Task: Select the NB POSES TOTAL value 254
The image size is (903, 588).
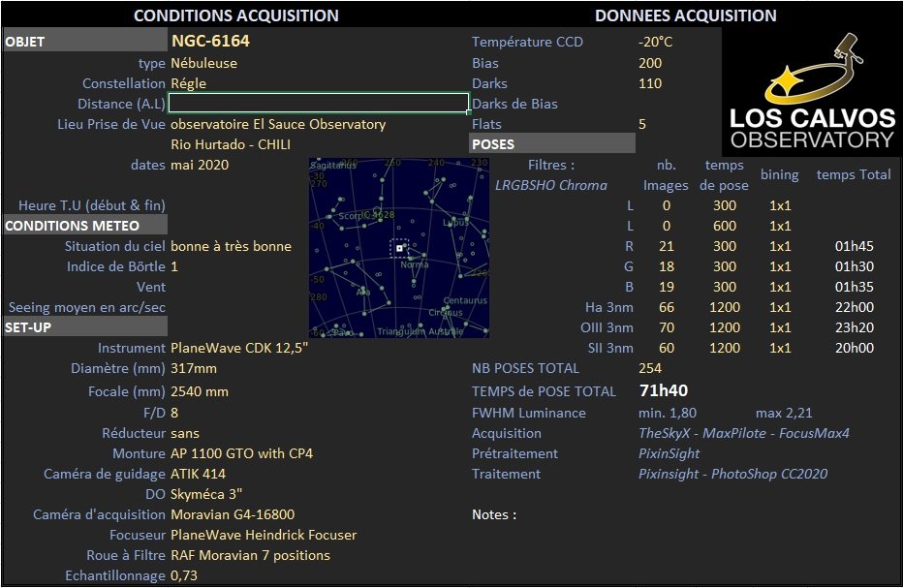Action: click(650, 368)
